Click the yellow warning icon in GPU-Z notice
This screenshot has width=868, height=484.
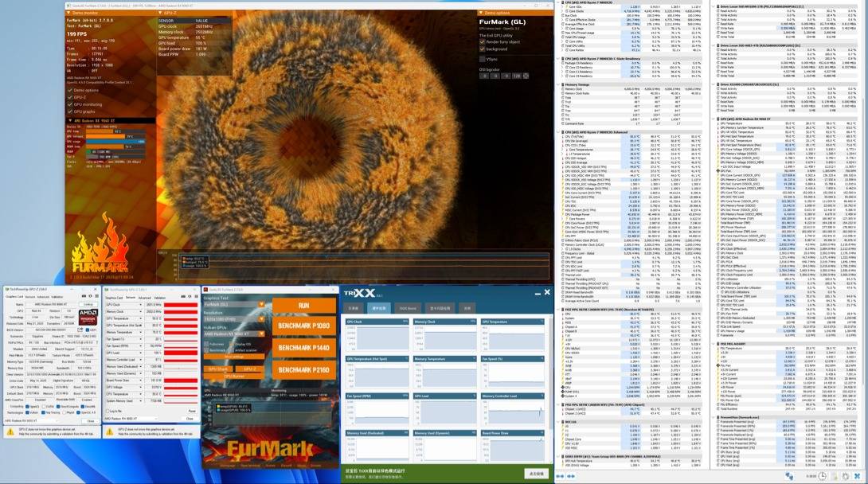[10, 431]
